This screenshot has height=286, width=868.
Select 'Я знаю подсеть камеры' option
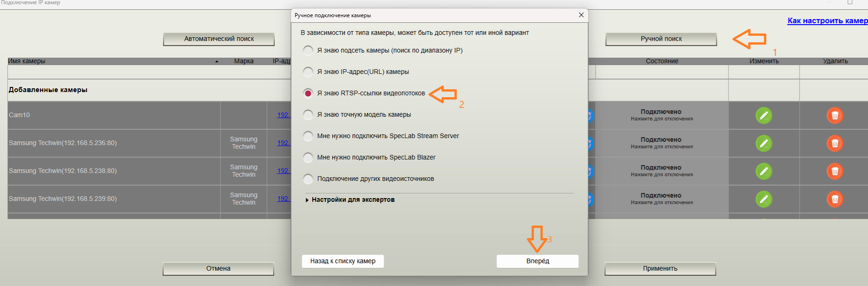308,50
